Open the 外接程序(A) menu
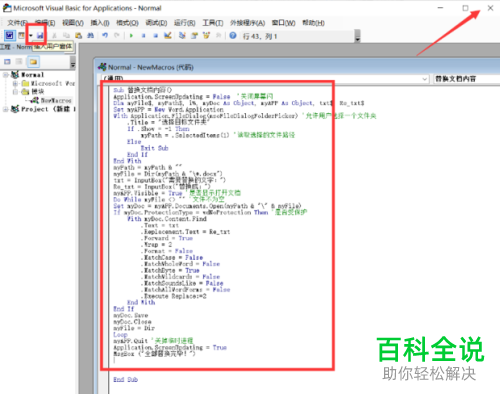The image size is (500, 394). [248, 23]
